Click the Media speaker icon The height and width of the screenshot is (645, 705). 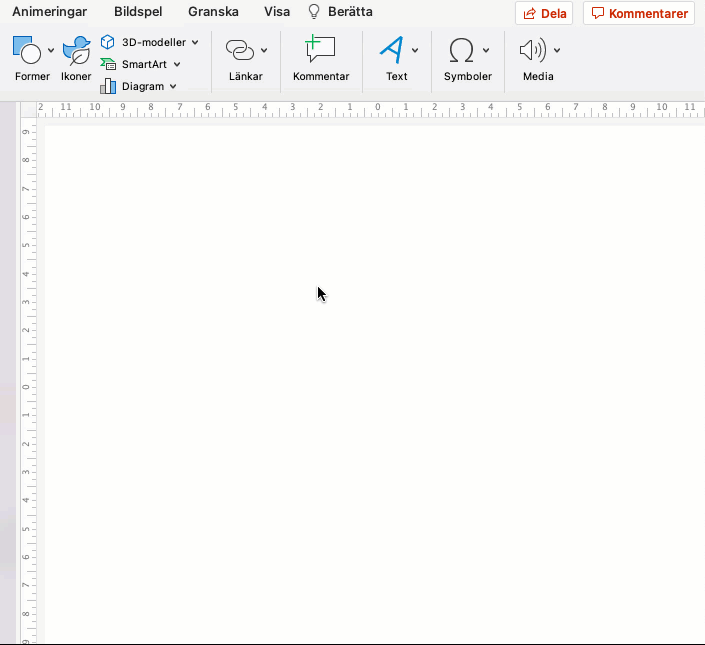(x=533, y=50)
